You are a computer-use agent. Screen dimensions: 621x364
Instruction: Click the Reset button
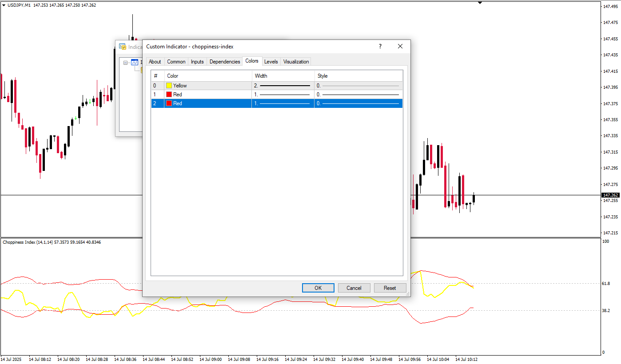tap(390, 288)
